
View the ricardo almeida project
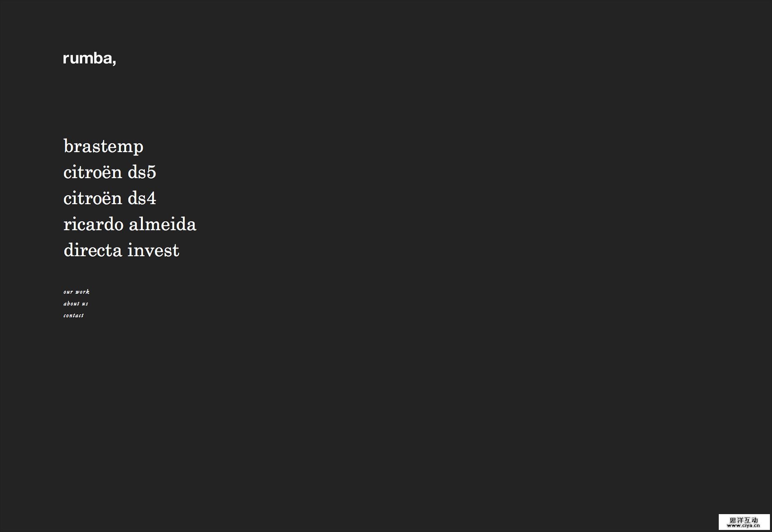click(x=130, y=224)
